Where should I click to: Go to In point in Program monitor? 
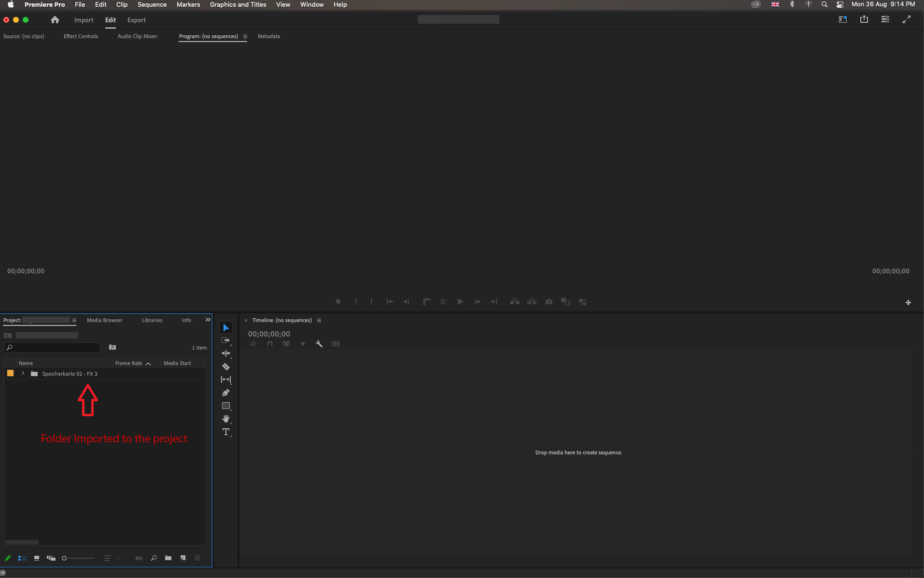pyautogui.click(x=389, y=302)
